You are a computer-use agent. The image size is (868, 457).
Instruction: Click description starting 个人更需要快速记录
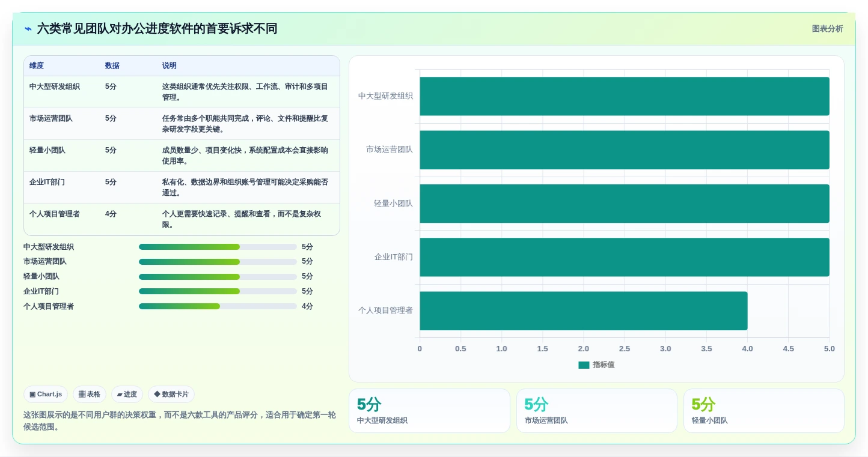(242, 219)
